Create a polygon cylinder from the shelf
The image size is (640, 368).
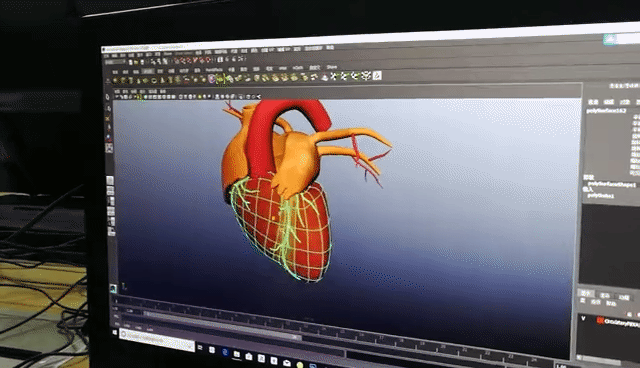[131, 80]
